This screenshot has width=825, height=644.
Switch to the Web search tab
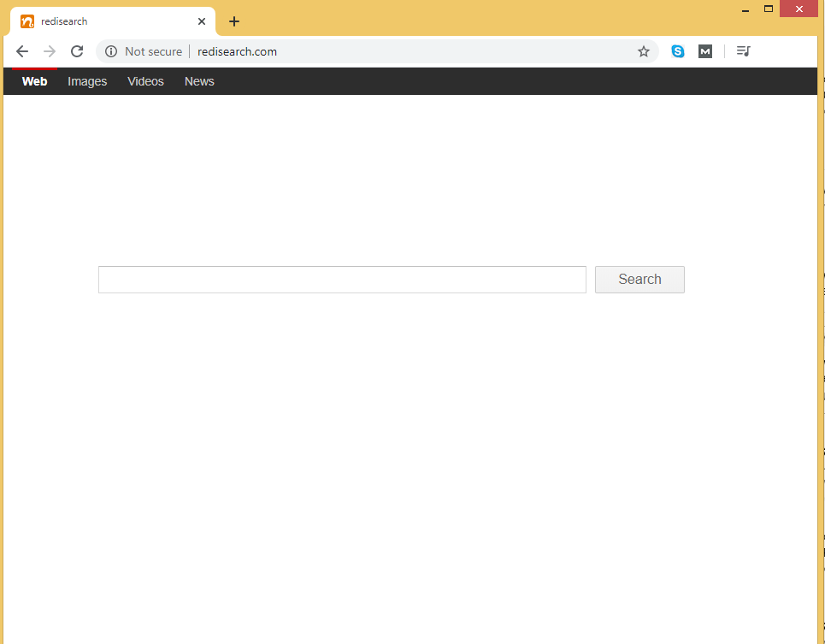coord(35,81)
